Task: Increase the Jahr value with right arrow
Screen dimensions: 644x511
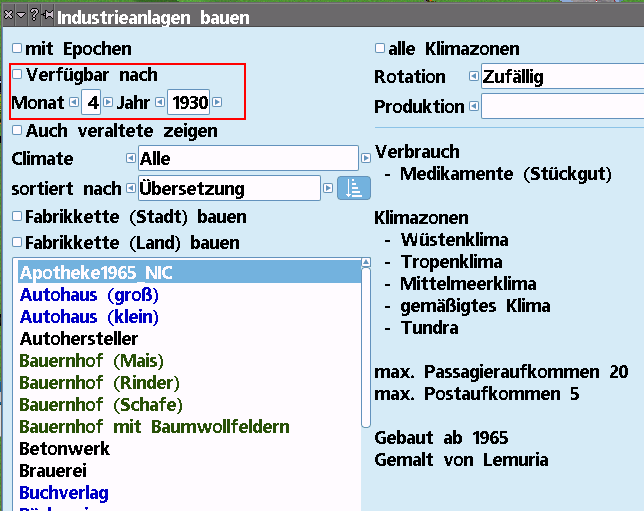Action: 217,103
